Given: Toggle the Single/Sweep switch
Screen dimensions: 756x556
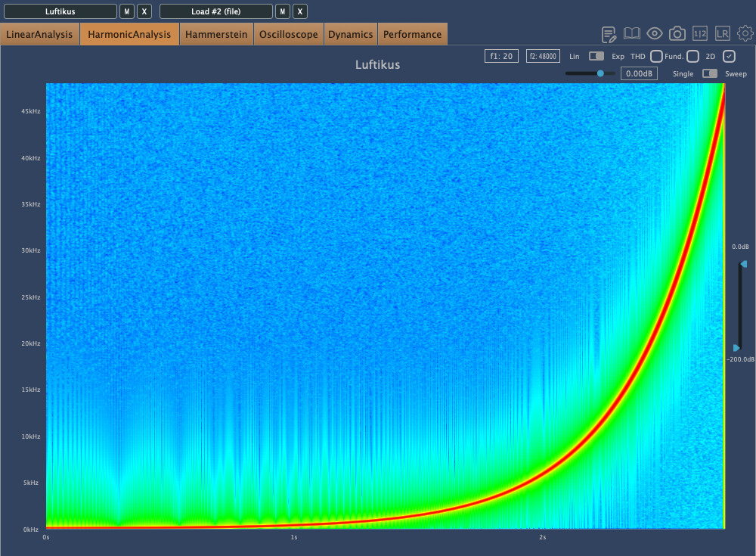Looking at the screenshot, I should pyautogui.click(x=710, y=73).
